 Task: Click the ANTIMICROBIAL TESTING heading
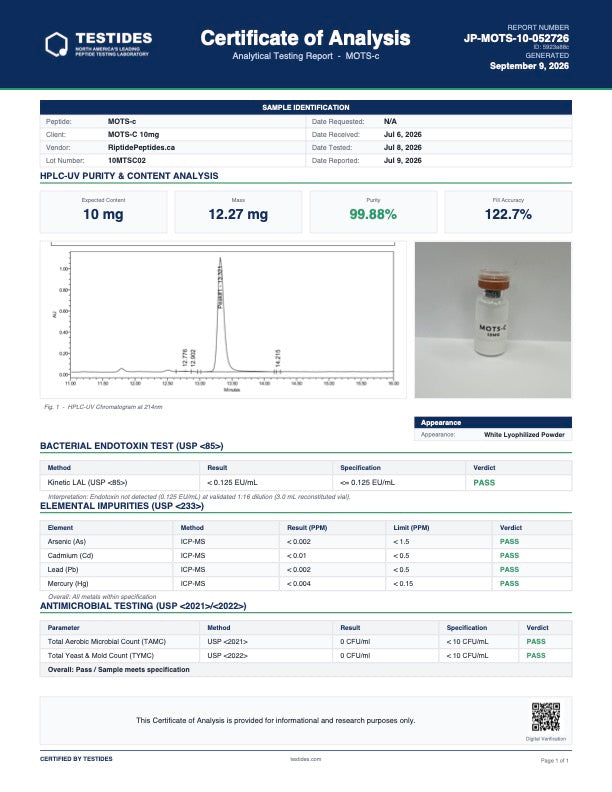(143, 606)
